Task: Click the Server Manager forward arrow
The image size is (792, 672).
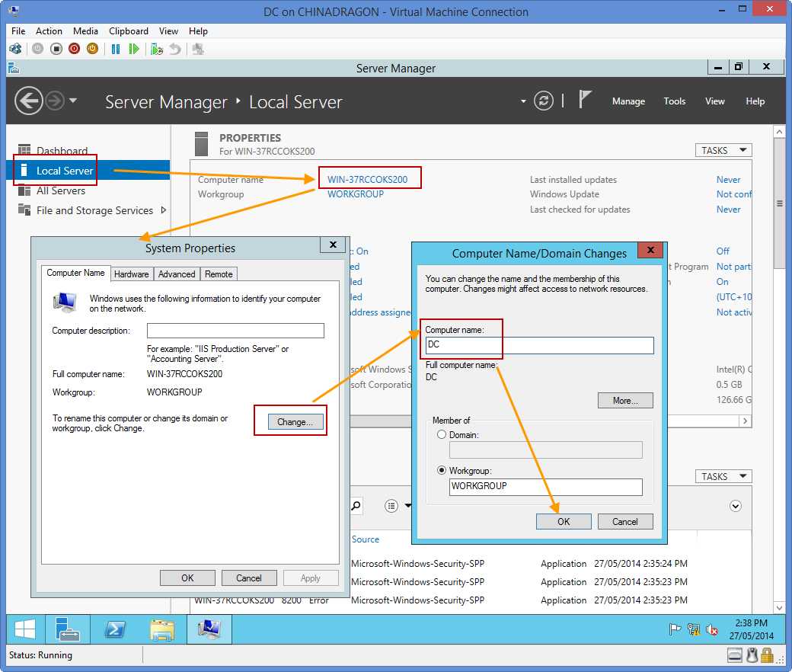Action: click(55, 101)
